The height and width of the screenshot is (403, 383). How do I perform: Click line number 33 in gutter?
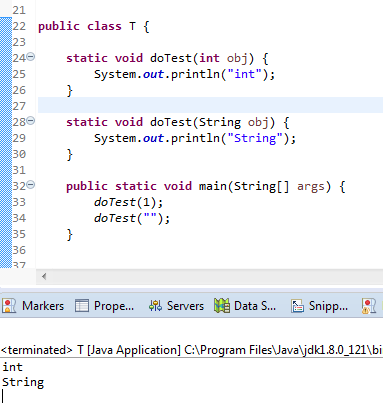19,202
